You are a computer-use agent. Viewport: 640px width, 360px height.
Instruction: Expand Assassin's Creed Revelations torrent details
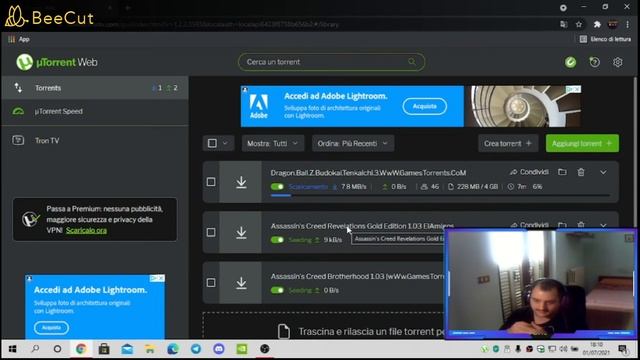(x=603, y=225)
